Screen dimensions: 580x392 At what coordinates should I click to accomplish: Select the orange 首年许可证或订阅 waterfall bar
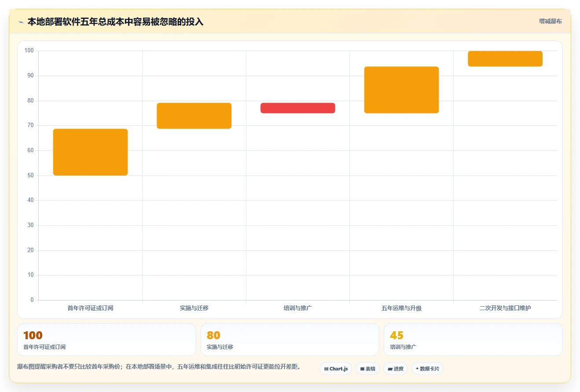pos(90,152)
